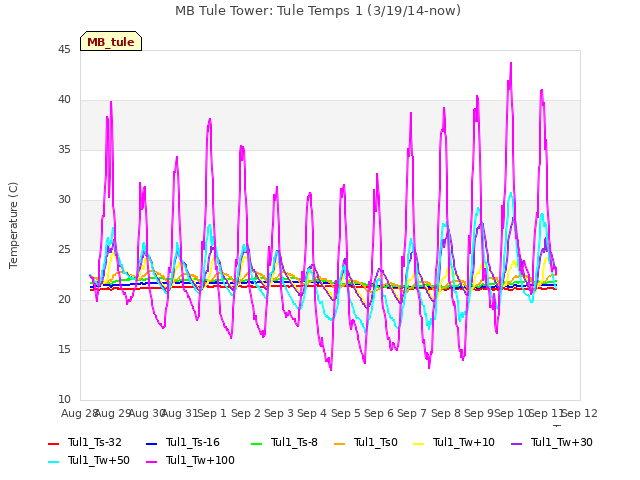
Task: Click x-axis date label Sep 5
Action: click(346, 413)
